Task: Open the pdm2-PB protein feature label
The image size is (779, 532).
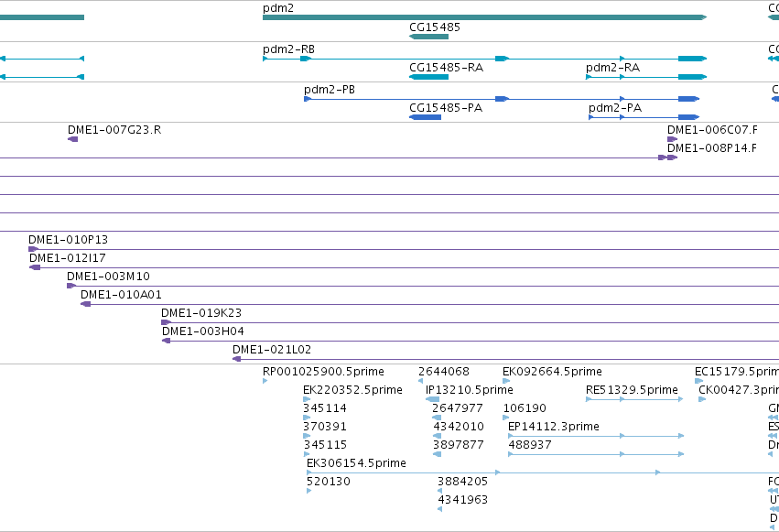Action: (x=330, y=90)
